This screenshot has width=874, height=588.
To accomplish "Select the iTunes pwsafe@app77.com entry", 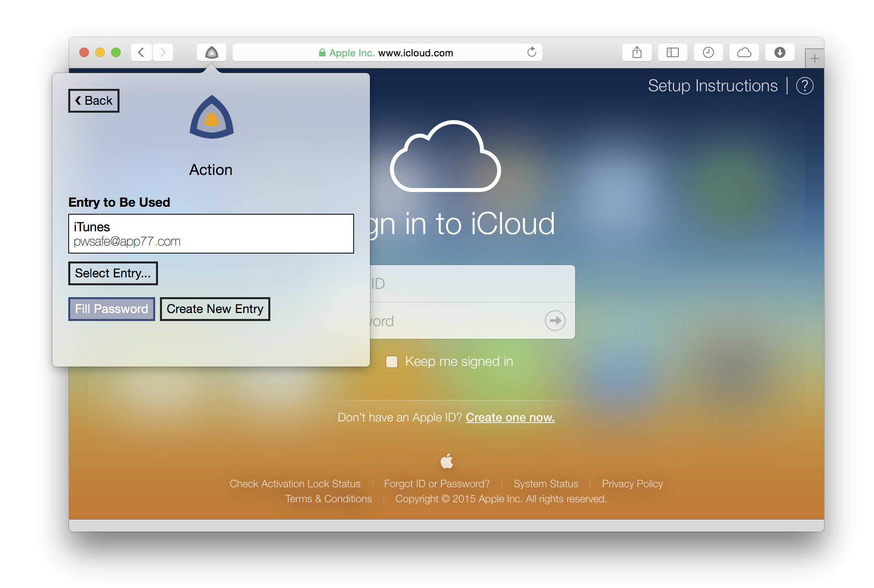I will coord(211,234).
